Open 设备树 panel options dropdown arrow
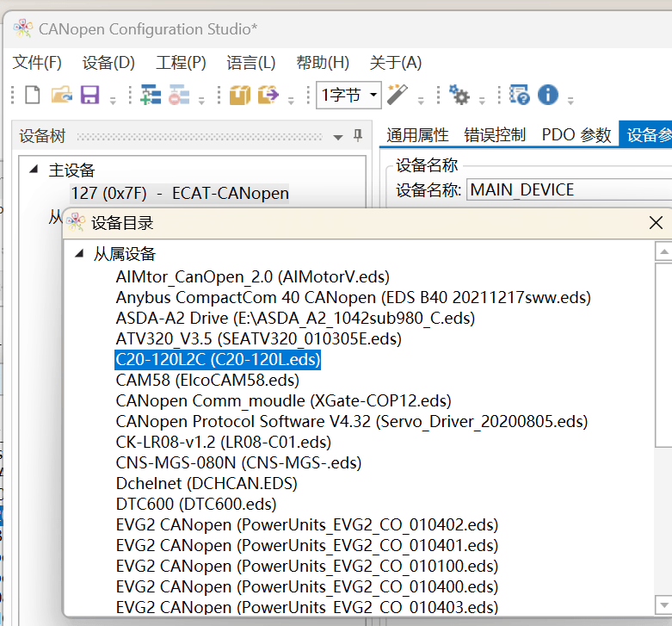Viewport: 672px width, 626px height. point(337,137)
